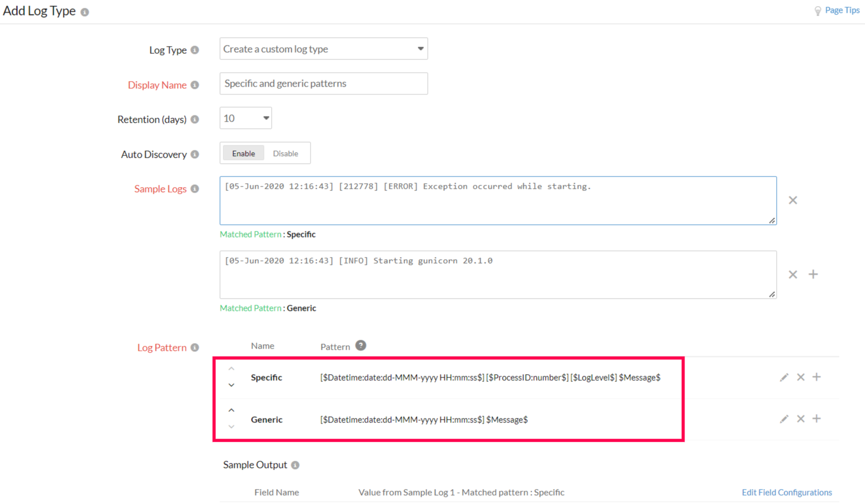Enable Auto Discovery

243,153
